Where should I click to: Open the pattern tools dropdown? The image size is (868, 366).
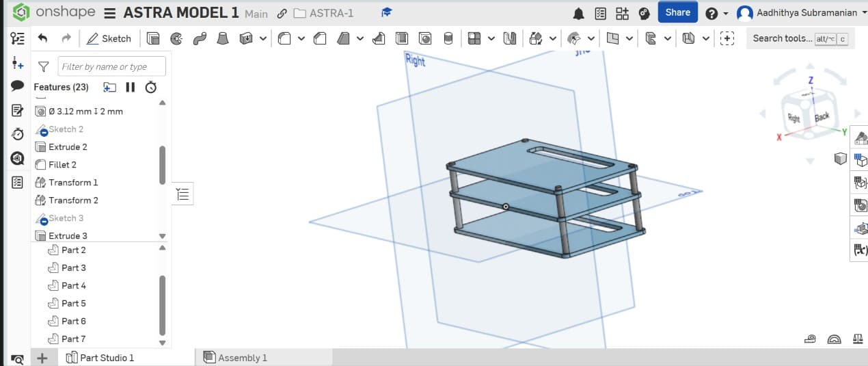click(x=491, y=38)
